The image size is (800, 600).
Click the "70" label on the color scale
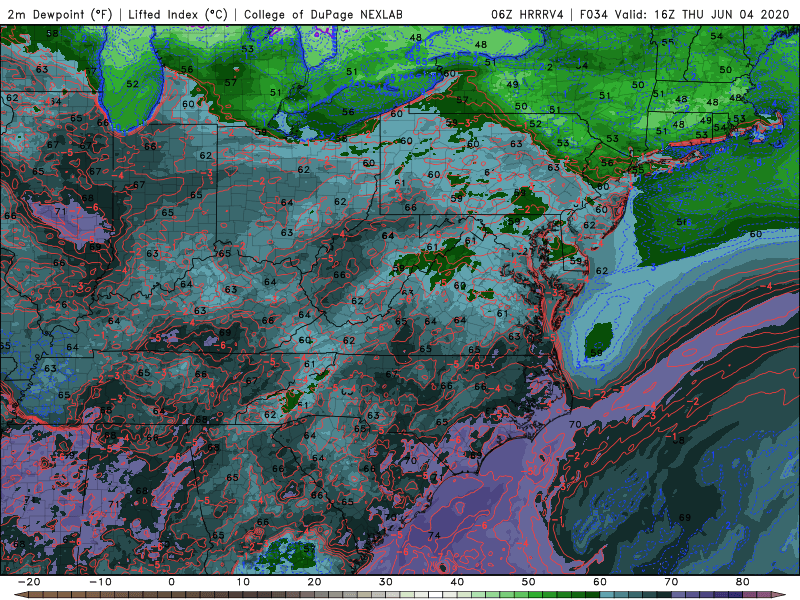pyautogui.click(x=671, y=582)
